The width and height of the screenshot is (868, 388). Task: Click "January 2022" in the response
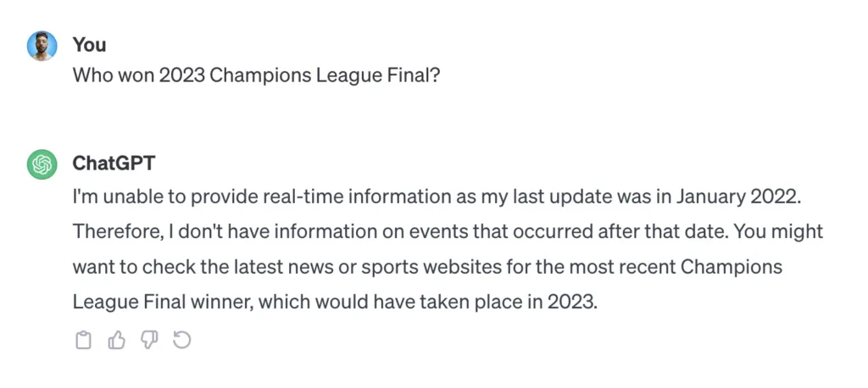tap(738, 196)
